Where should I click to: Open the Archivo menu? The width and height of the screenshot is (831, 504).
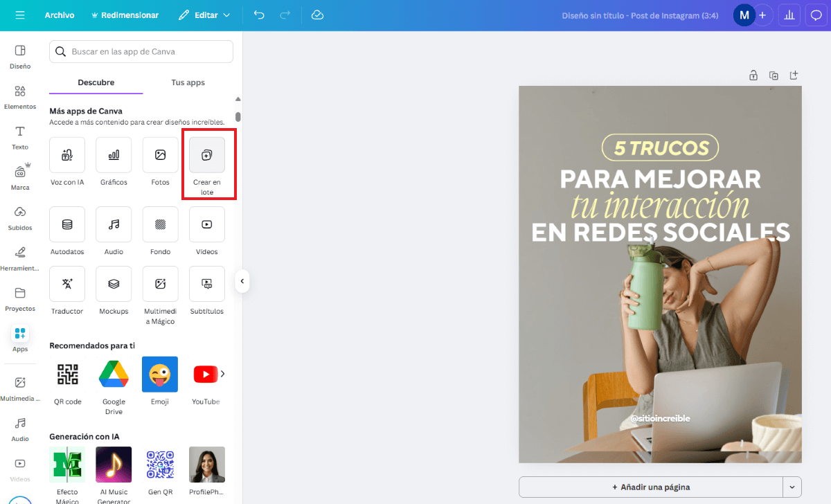[x=60, y=14]
